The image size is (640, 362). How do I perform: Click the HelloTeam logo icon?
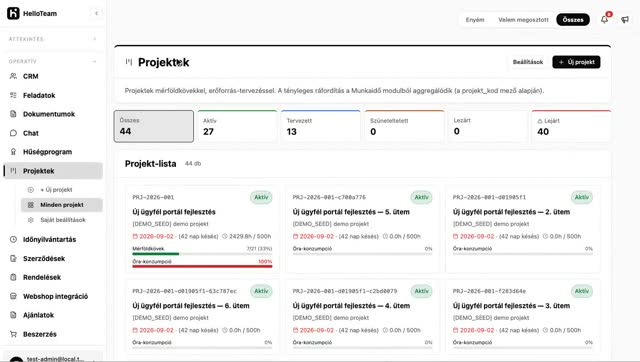pyautogui.click(x=13, y=13)
